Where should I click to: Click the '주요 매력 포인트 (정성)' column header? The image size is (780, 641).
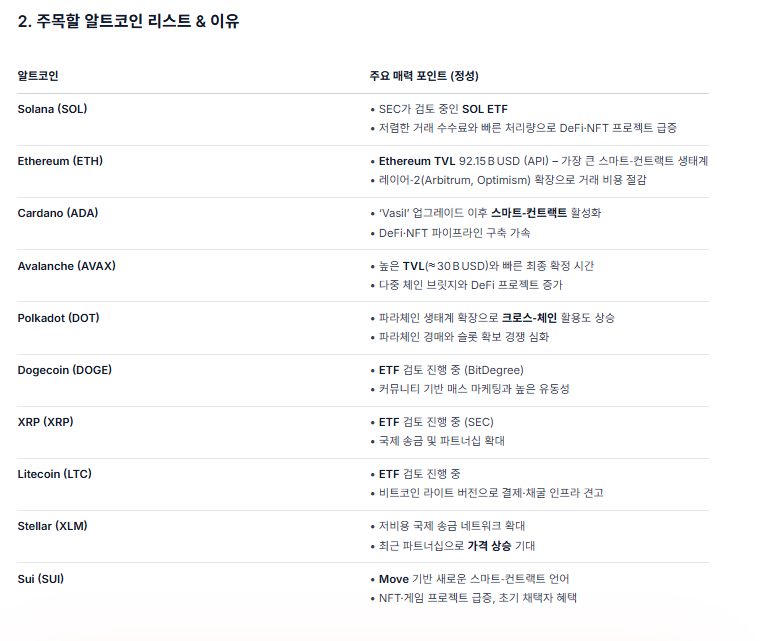click(424, 76)
